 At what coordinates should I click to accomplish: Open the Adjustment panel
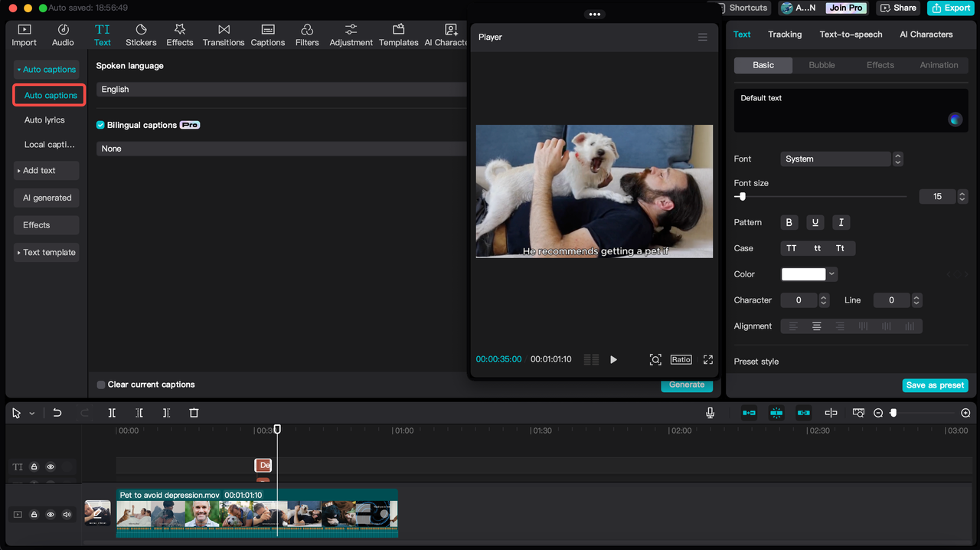351,34
